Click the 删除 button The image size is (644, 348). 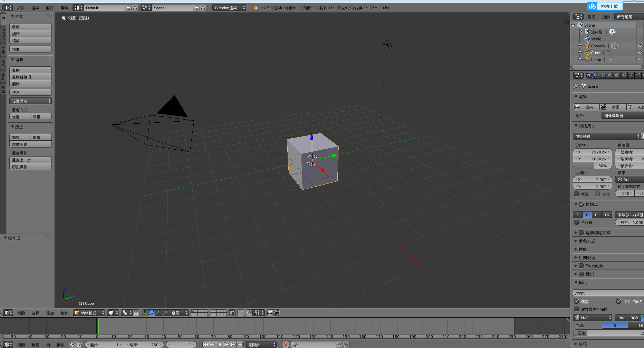(30, 84)
